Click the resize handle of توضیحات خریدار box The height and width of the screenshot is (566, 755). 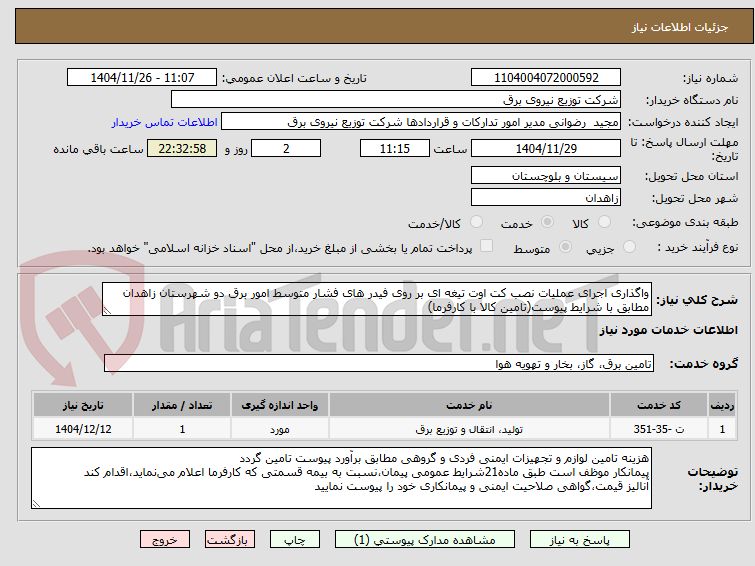point(37,503)
